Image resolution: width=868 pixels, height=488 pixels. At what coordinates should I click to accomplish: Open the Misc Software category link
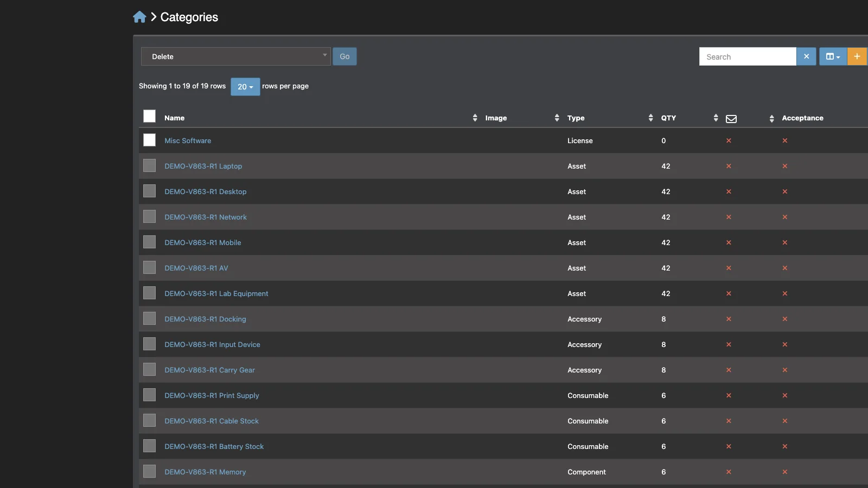pos(188,140)
